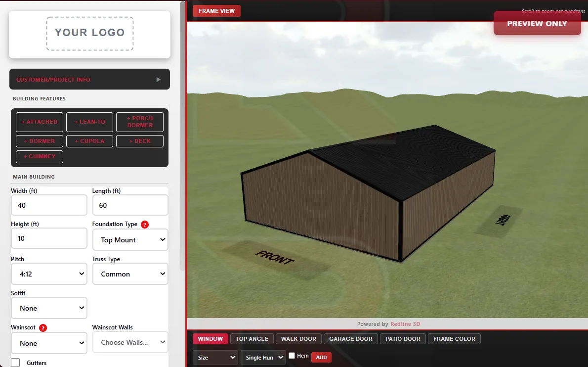Click the Height (ft) input field

(x=49, y=238)
